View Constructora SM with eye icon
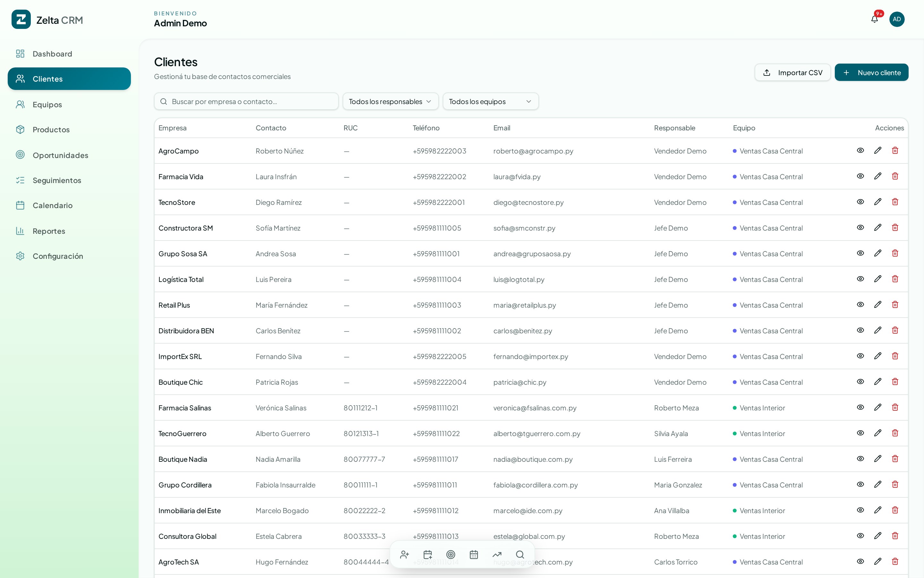This screenshot has width=924, height=578. click(x=860, y=227)
